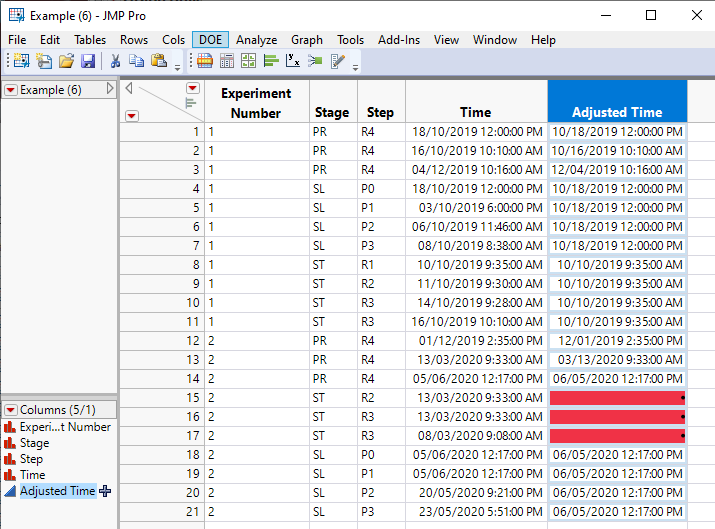Click red bar icon next to Experi...t Number
This screenshot has height=529, width=715.
[10, 427]
